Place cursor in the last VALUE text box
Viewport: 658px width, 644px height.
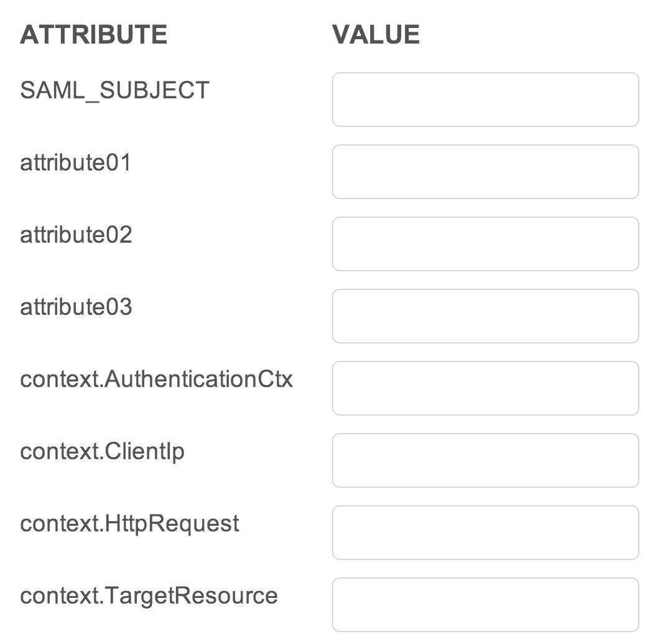click(x=485, y=605)
